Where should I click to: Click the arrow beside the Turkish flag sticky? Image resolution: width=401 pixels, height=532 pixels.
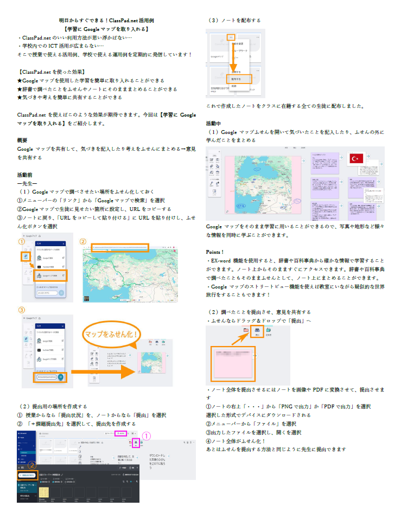pyautogui.click(x=368, y=157)
